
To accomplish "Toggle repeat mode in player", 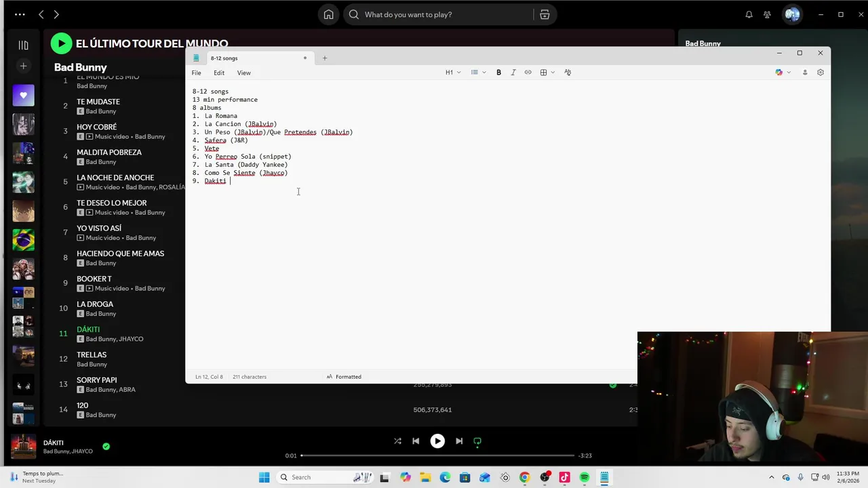I will pos(477,441).
